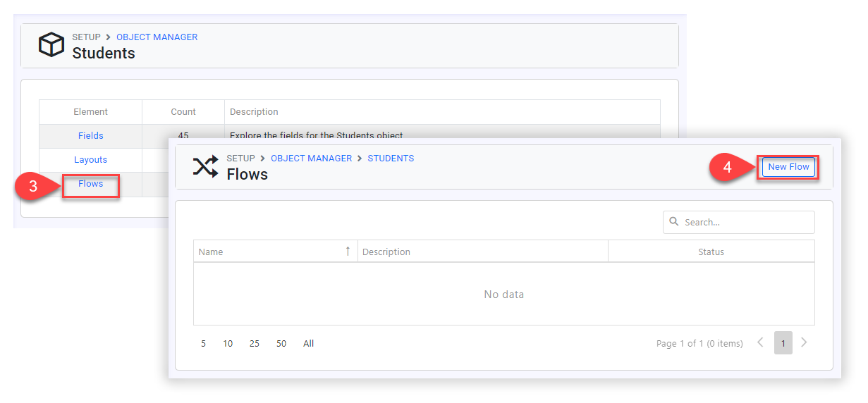
Task: Click the Students cube object icon
Action: [x=51, y=45]
